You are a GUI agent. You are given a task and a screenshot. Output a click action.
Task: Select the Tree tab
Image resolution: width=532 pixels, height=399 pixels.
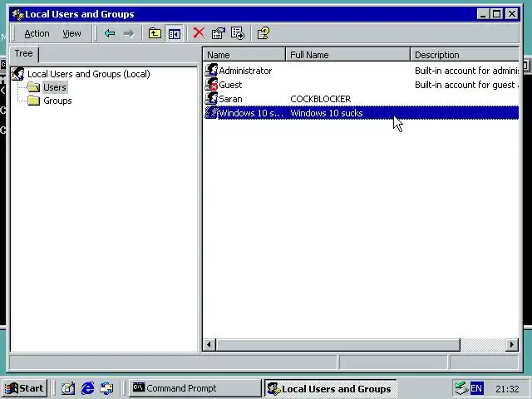pyautogui.click(x=23, y=53)
